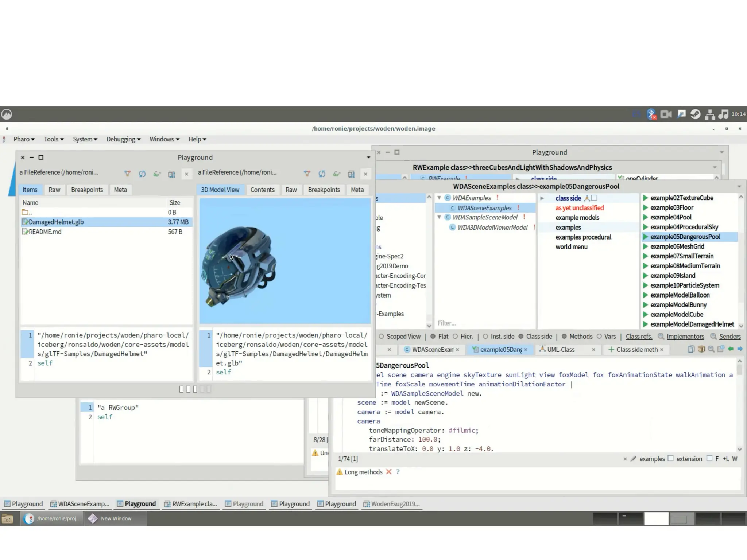Click the funnel icon in right FileReference pane
This screenshot has width=747, height=560.
(307, 174)
